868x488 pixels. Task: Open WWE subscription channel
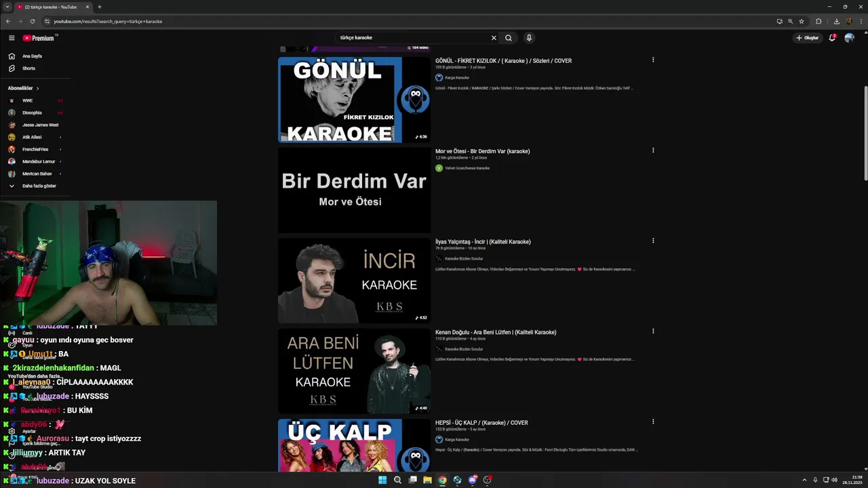coord(27,100)
